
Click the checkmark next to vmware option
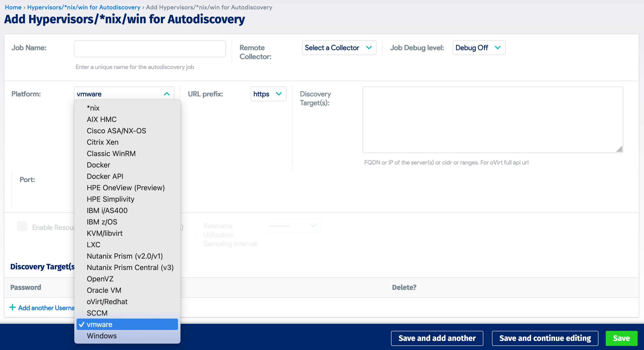pos(81,324)
